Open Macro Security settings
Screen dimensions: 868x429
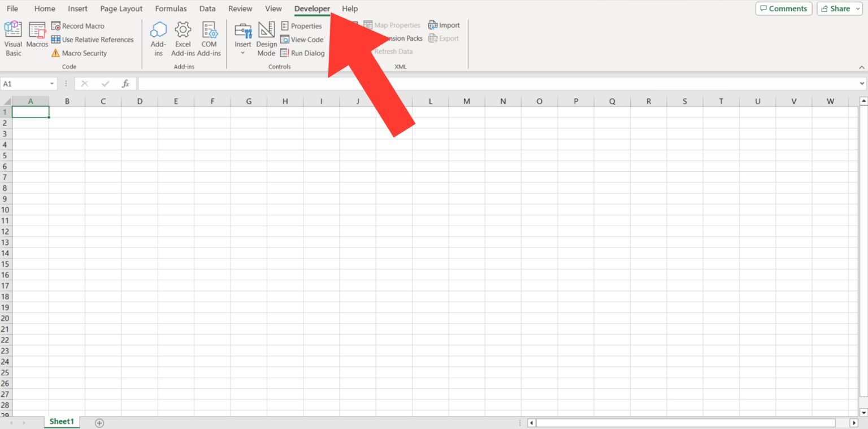tap(79, 53)
